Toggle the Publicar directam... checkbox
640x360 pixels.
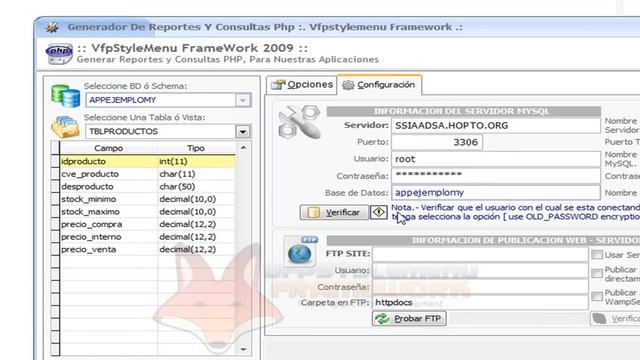point(597,273)
